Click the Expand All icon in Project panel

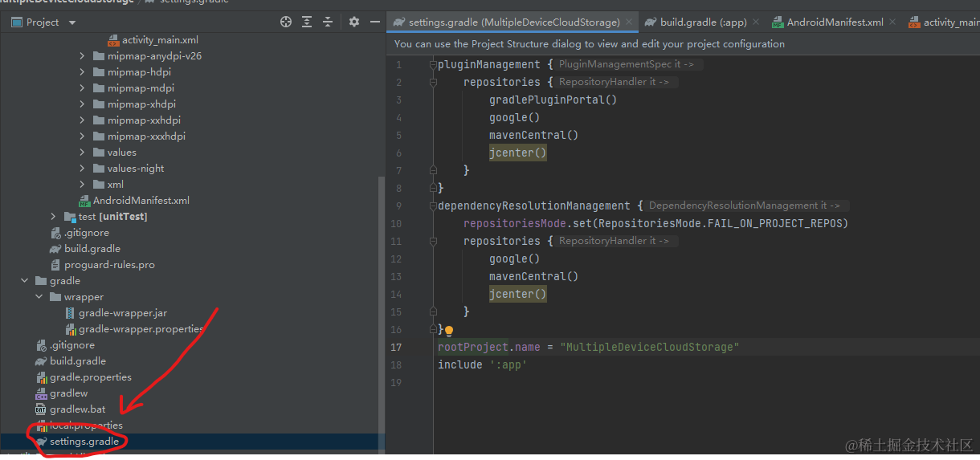(308, 22)
